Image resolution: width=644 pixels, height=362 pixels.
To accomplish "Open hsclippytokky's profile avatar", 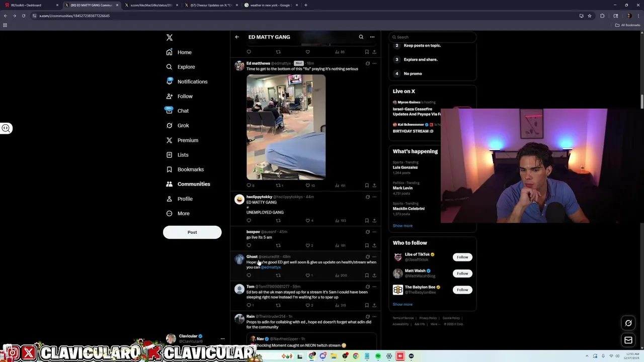I will [x=239, y=200].
